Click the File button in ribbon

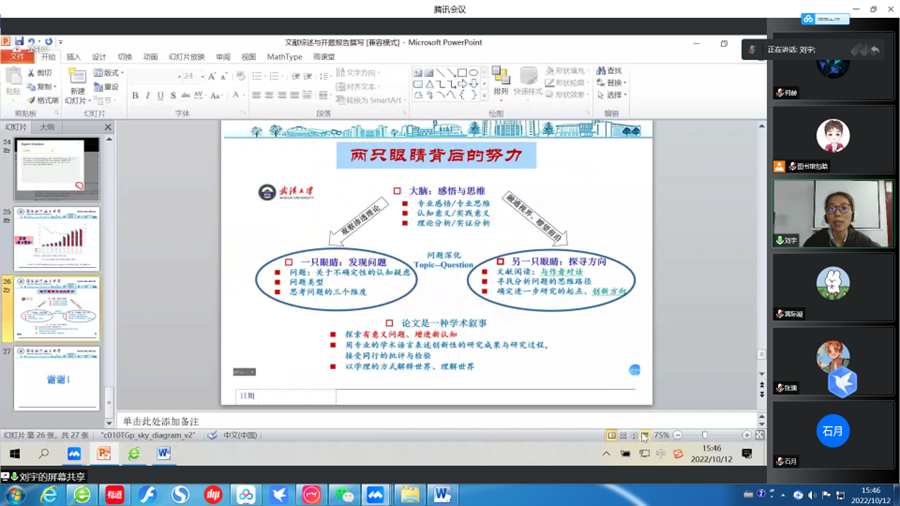pos(17,57)
